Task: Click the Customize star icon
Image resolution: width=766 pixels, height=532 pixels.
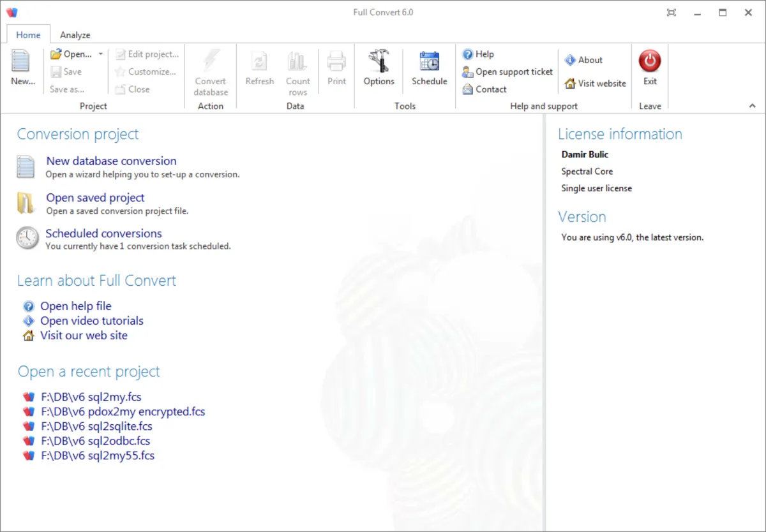Action: click(120, 72)
